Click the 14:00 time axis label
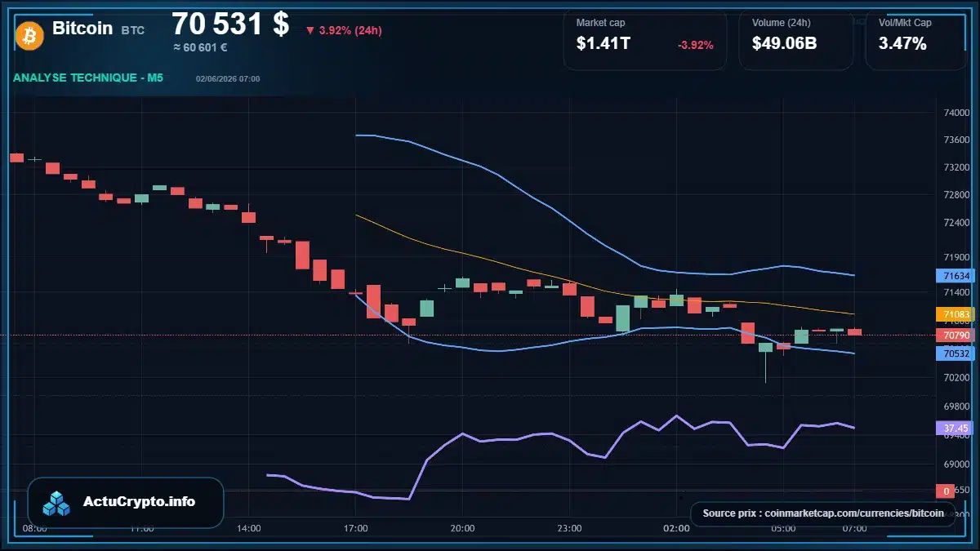The height and width of the screenshot is (551, 980). [x=249, y=528]
